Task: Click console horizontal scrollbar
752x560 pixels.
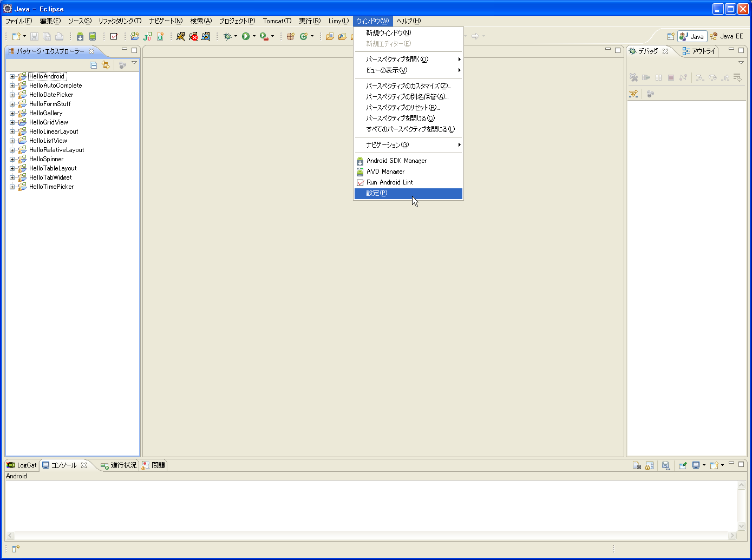Action: 371,536
